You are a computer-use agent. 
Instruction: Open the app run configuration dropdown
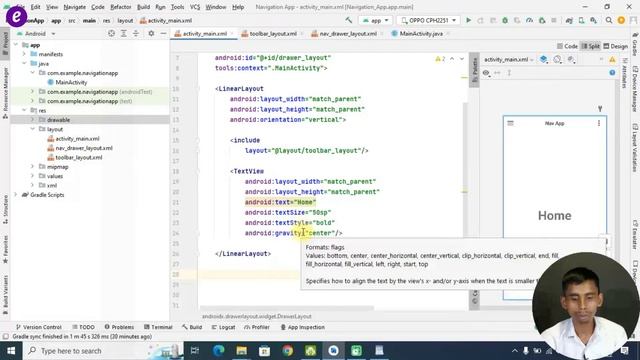click(x=375, y=20)
